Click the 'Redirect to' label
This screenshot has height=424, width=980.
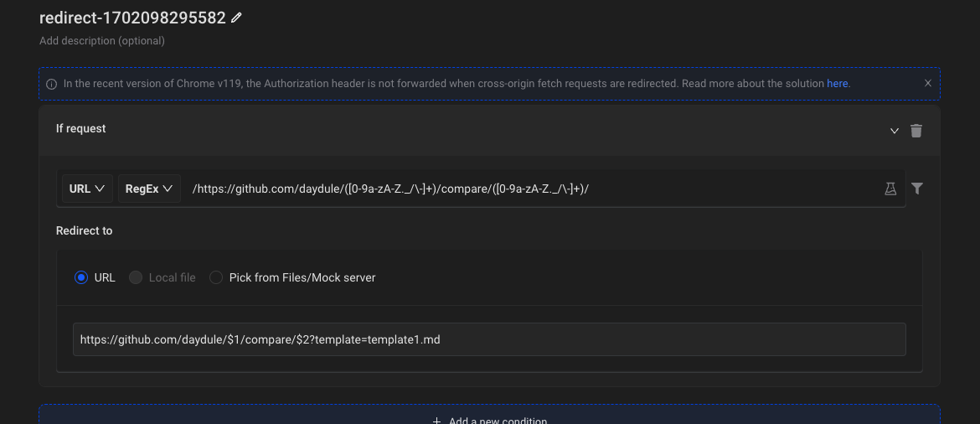(85, 230)
